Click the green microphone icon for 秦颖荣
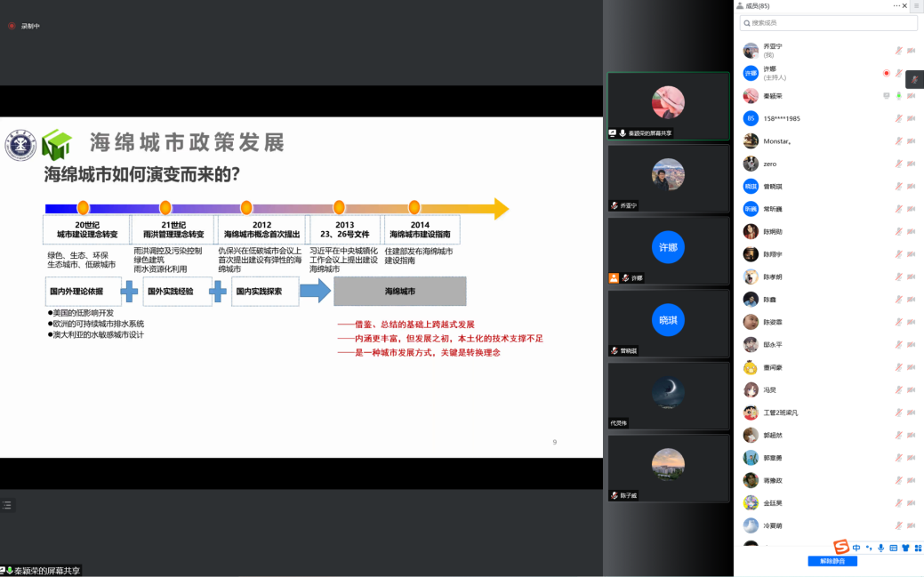The image size is (924, 577). [898, 95]
